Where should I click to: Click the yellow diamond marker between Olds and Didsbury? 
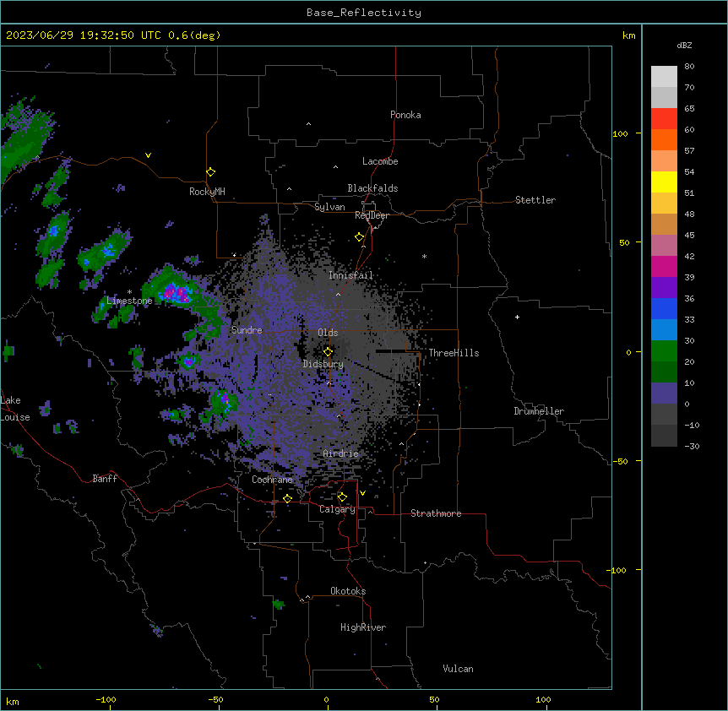pyautogui.click(x=329, y=351)
